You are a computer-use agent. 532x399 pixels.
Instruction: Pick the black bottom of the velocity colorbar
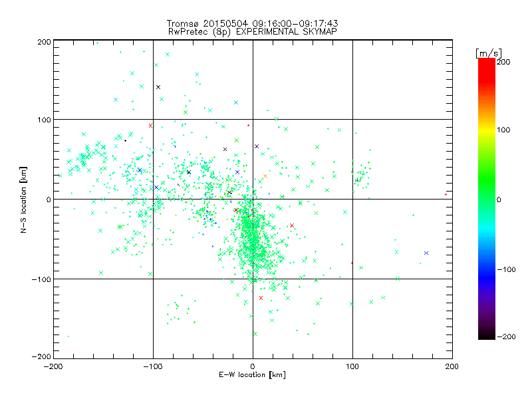(487, 336)
